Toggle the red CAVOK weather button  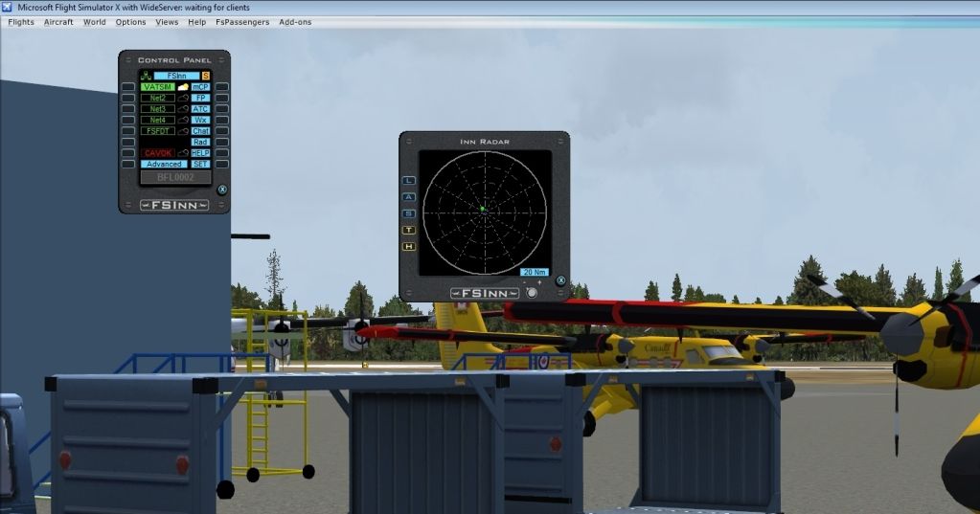click(x=157, y=153)
